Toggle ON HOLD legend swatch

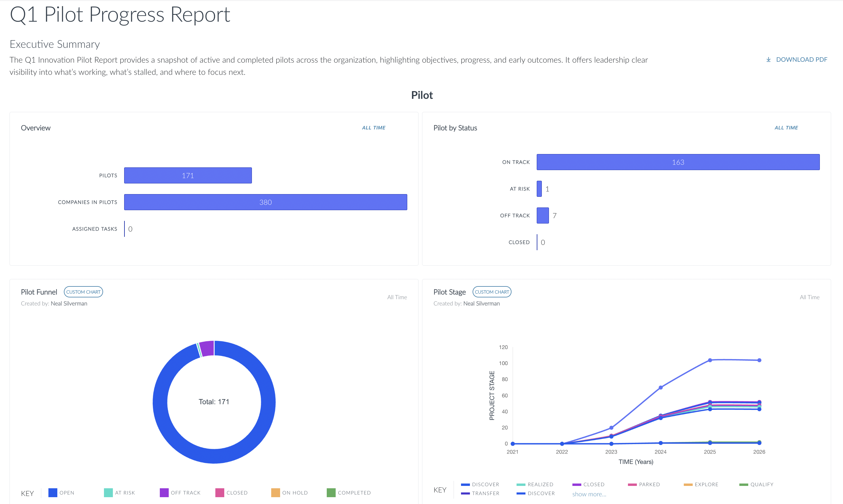tap(275, 492)
